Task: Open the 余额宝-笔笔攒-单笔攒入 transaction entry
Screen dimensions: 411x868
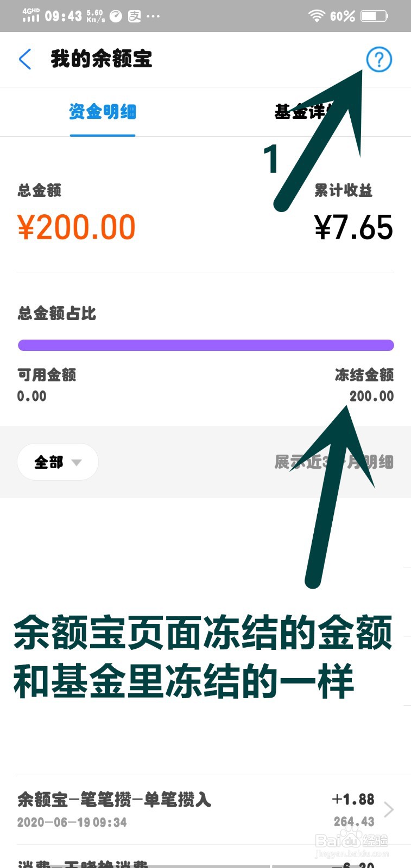Action: click(205, 809)
